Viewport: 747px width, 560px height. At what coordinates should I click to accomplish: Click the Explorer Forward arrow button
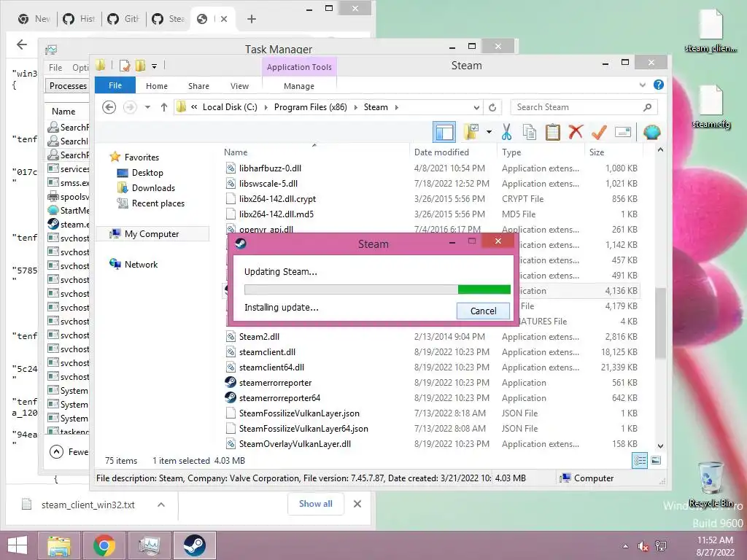[130, 107]
